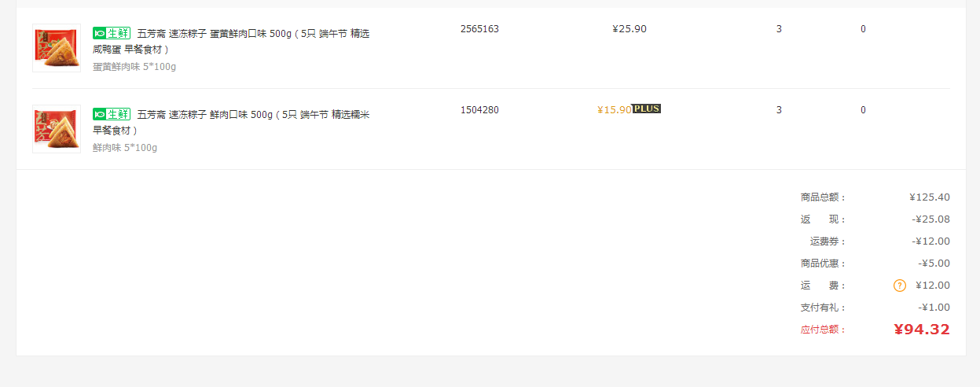Viewport: 980px width, 387px height.
Task: Click the 生鲜 badge on 鲜肉口味 product
Action: [x=112, y=114]
